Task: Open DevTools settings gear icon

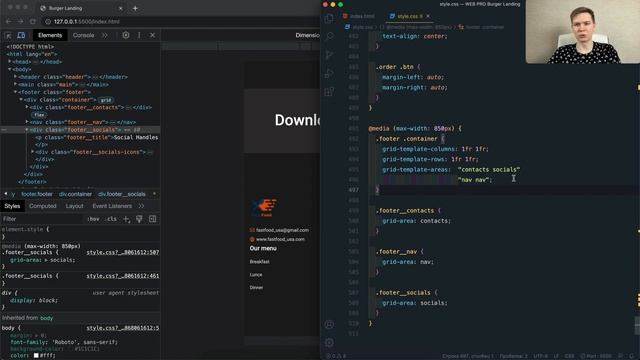Action: coord(126,36)
